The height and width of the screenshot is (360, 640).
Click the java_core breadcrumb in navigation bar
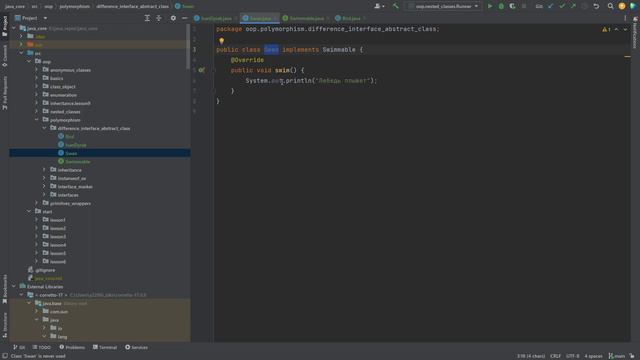(15, 6)
